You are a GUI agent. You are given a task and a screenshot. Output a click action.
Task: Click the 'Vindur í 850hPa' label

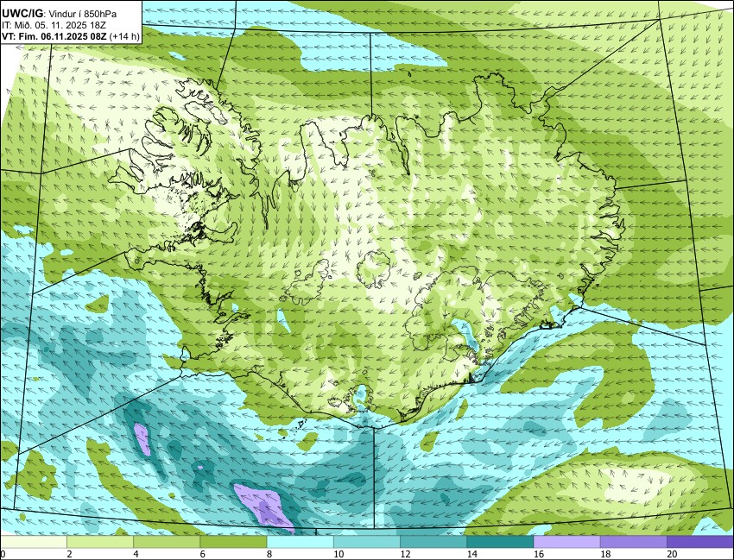point(82,14)
